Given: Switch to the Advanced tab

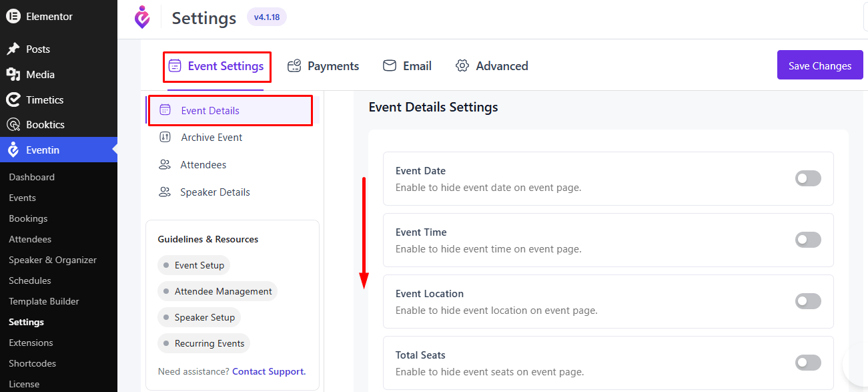Looking at the screenshot, I should (x=492, y=66).
